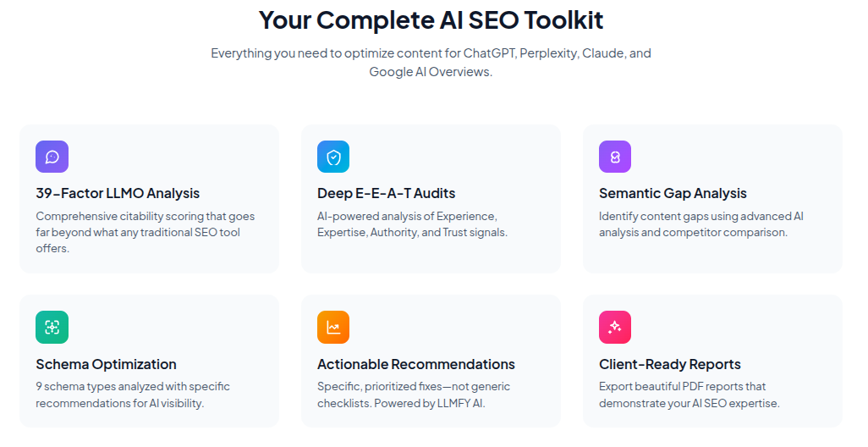Click the "Your Complete AI SEO Toolkit" heading
Image resolution: width=868 pixels, height=447 pixels.
tap(431, 20)
